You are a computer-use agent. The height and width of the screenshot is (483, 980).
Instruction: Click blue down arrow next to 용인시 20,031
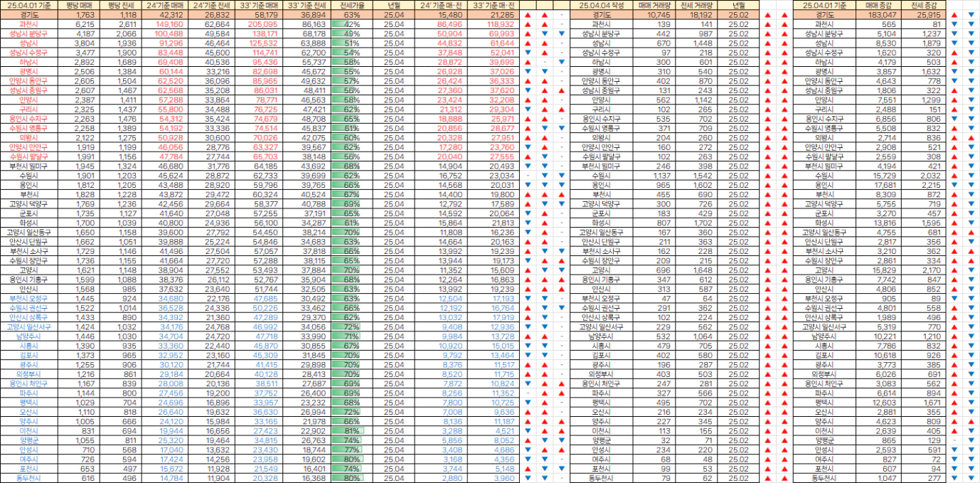[528, 185]
